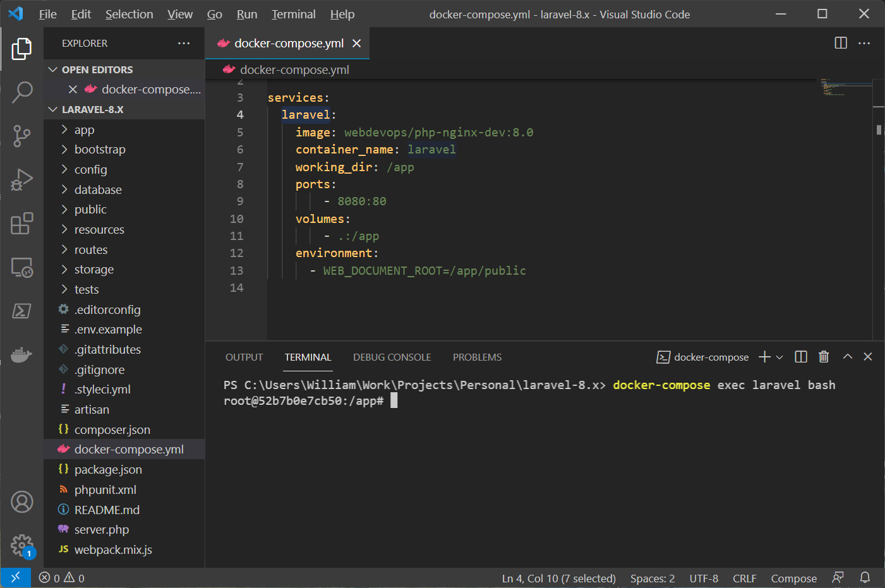The width and height of the screenshot is (885, 588).
Task: Open the File menu
Action: point(47,14)
